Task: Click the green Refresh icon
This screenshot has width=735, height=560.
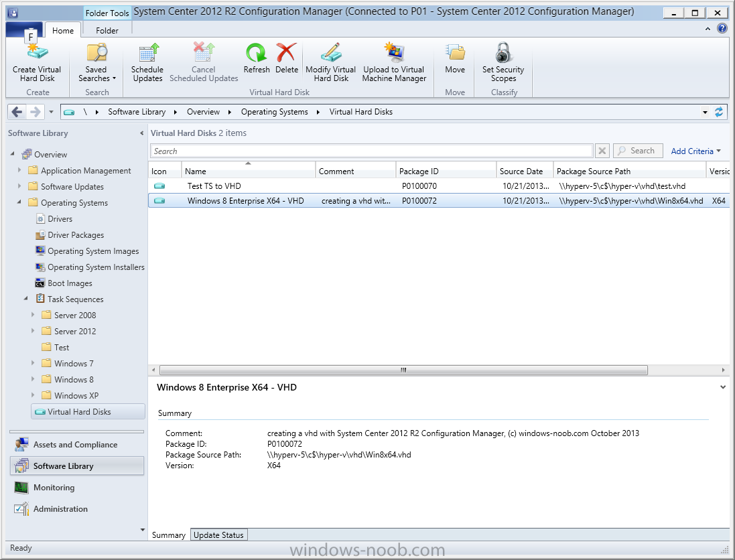Action: click(257, 52)
